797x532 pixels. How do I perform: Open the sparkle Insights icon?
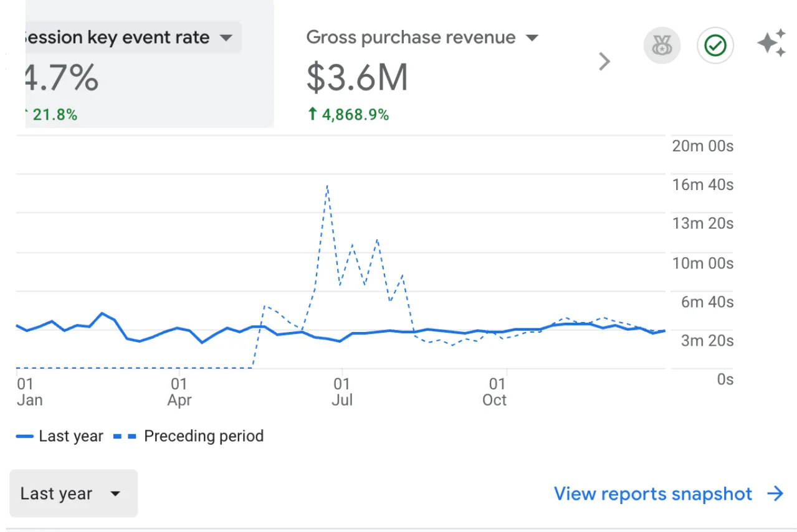click(x=771, y=44)
